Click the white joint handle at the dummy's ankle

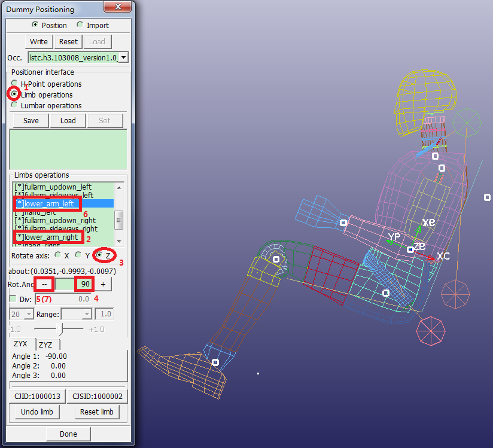(x=215, y=362)
